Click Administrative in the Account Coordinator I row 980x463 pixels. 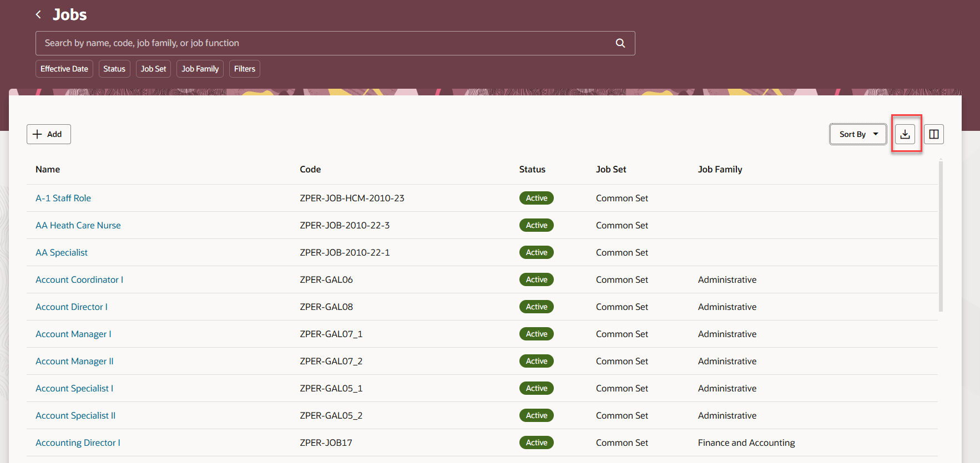point(728,279)
